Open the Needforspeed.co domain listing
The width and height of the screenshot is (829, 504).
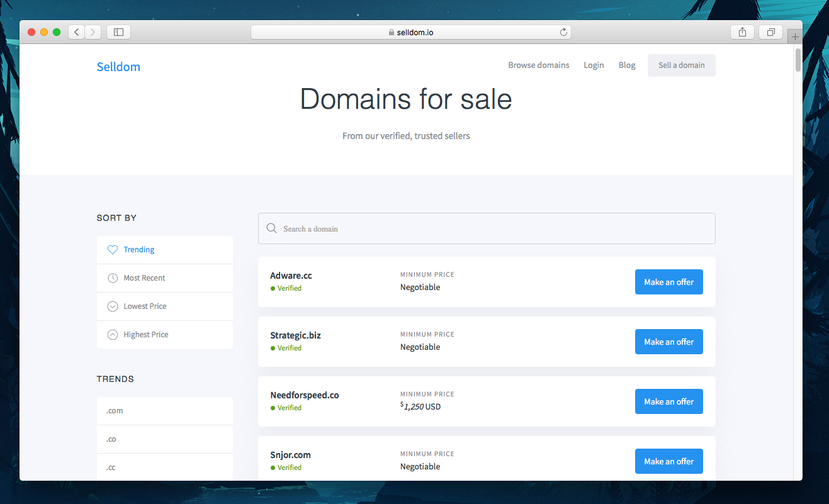click(x=305, y=395)
